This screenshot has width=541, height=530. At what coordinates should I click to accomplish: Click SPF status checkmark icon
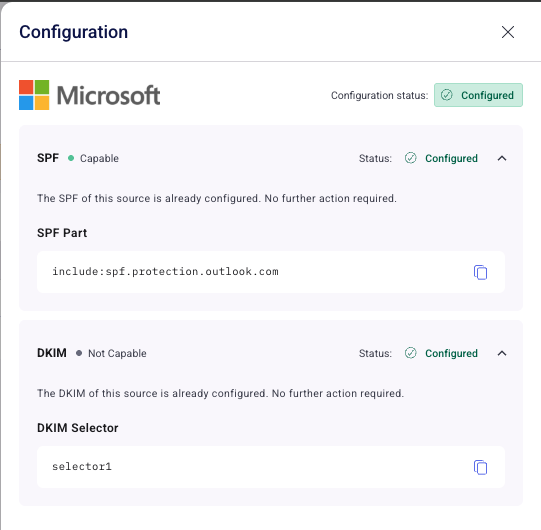pos(411,158)
